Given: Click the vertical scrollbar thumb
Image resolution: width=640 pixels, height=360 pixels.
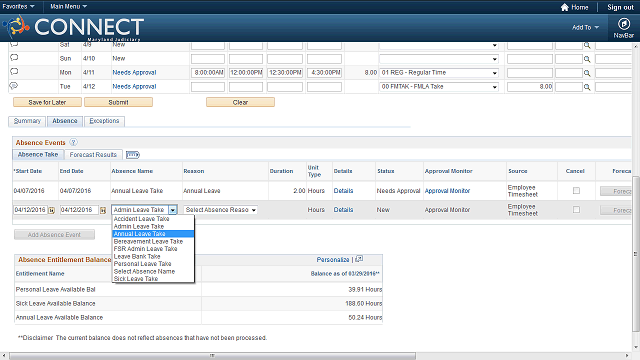Looking at the screenshot, I should click(636, 253).
